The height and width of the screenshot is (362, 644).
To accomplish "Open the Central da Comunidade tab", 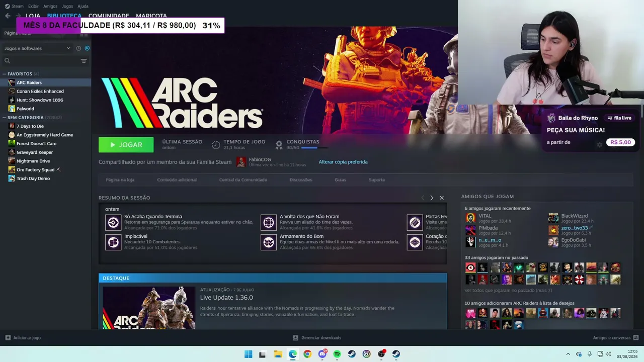I will 243,179.
